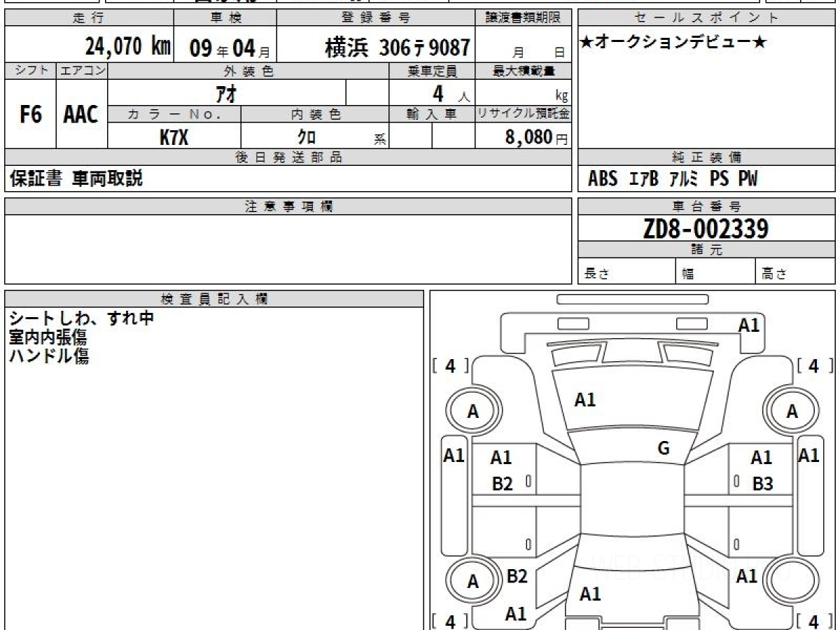Select the 外装色 header label

coord(248,71)
